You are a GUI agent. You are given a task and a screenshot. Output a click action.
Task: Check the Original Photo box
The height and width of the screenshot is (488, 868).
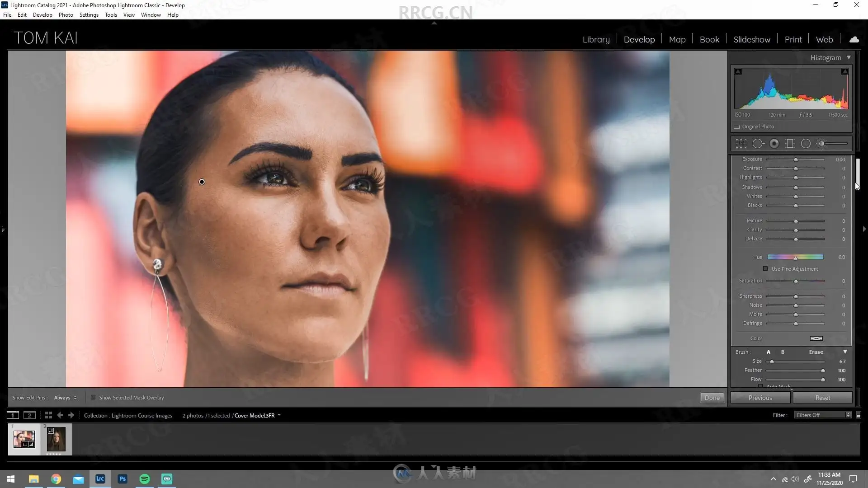click(x=737, y=127)
